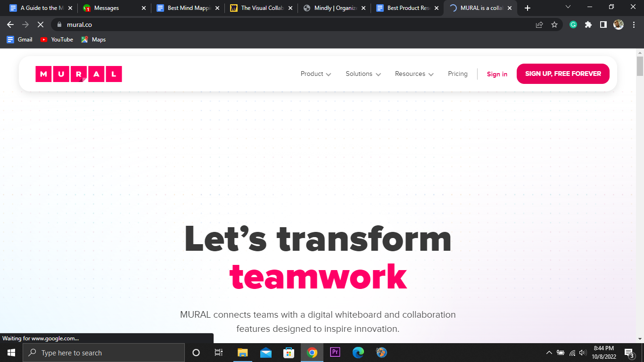Screen dimensions: 644x362
Task: Open the Windows Start menu
Action: point(11,353)
